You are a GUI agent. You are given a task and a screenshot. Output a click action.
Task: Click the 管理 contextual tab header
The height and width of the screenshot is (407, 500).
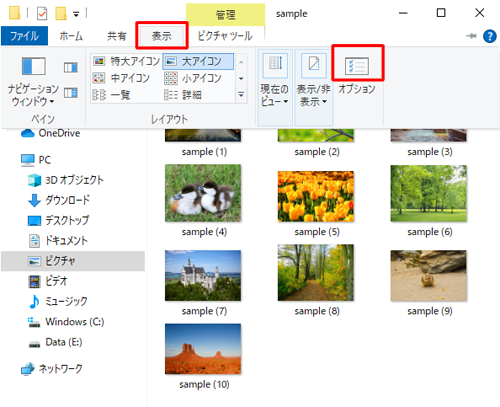[x=225, y=15]
